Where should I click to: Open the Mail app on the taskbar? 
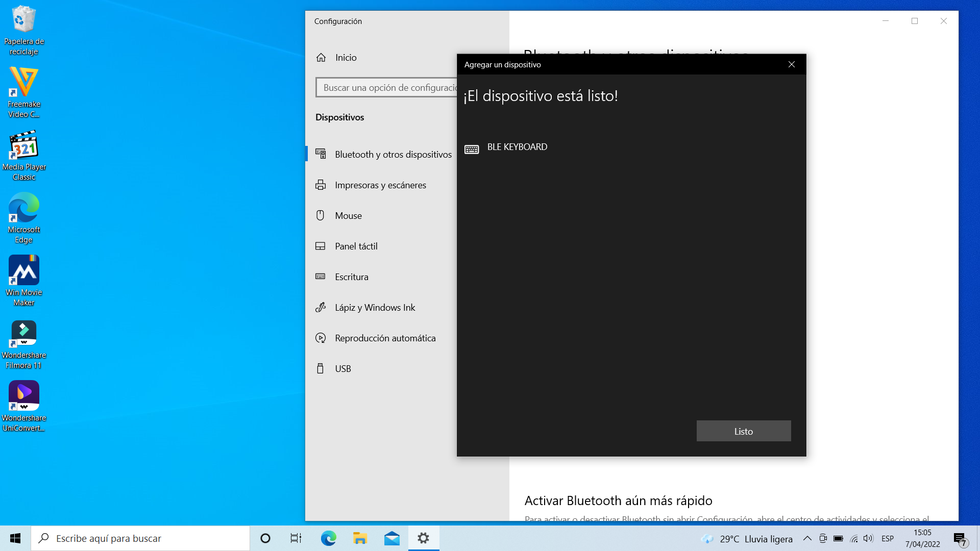click(391, 538)
